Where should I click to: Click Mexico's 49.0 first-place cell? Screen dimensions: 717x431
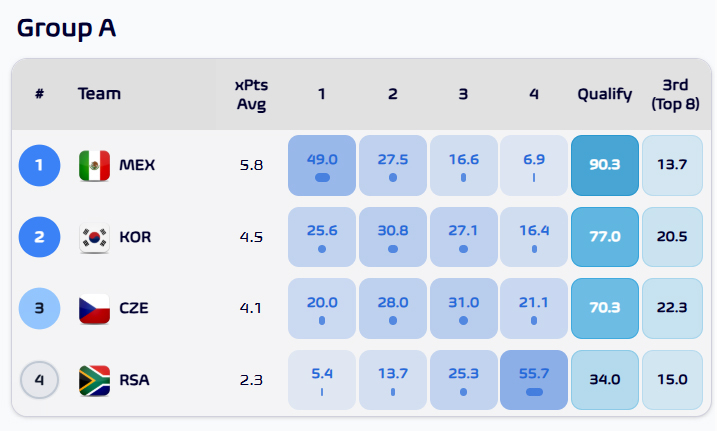tap(322, 165)
